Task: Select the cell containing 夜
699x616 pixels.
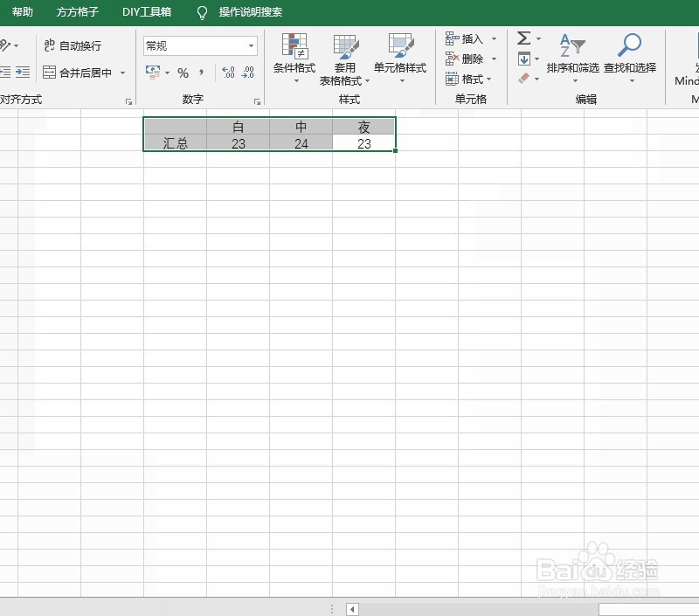Action: [363, 127]
